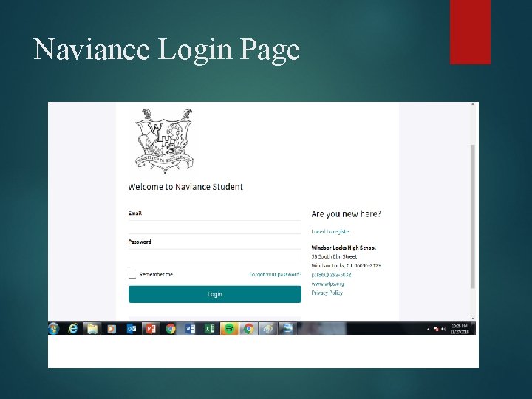Image resolution: width=532 pixels, height=399 pixels.
Task: Launch Internet Explorer from the taskbar
Action: (x=72, y=328)
